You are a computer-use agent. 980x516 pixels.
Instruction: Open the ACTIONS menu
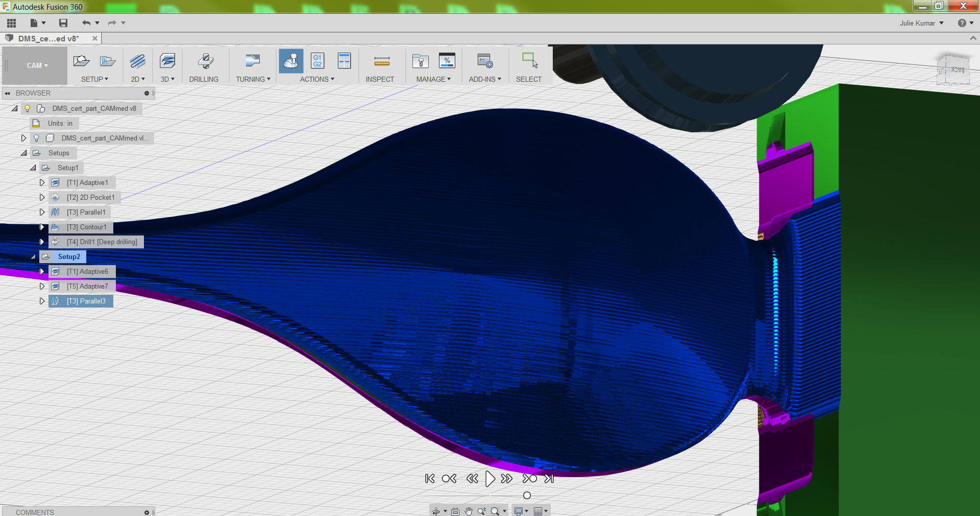(x=317, y=79)
